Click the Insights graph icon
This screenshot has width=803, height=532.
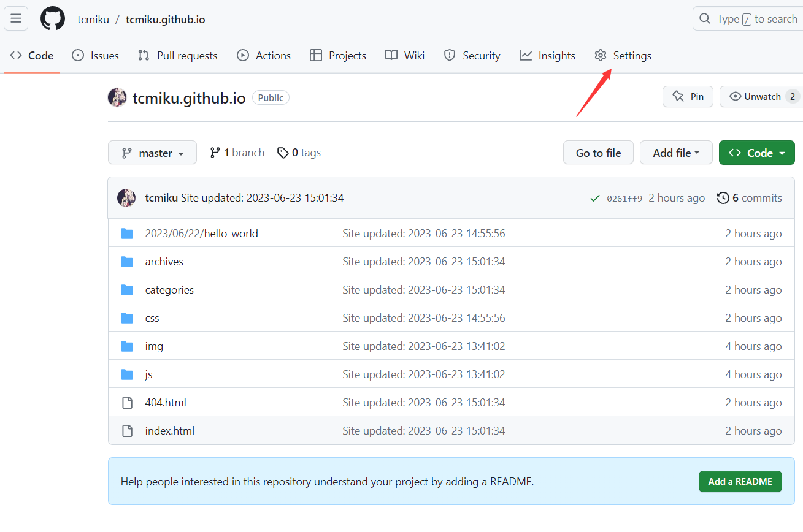coord(526,56)
